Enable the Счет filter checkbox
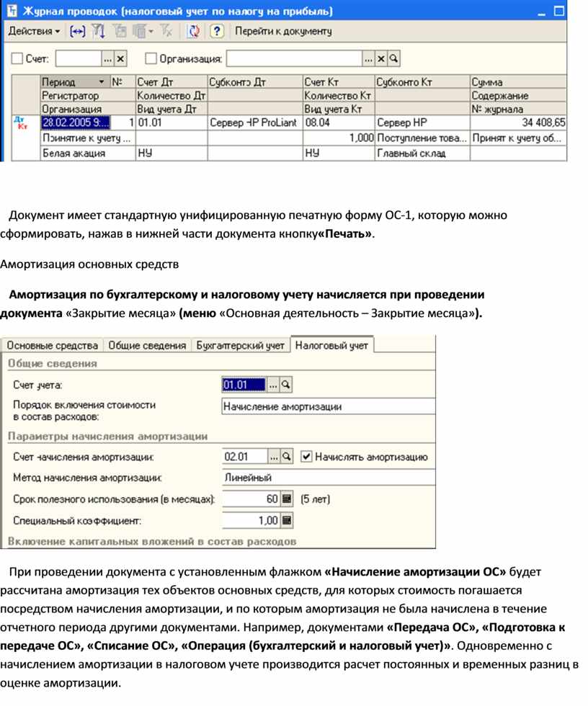Viewport: 588px width, 706px height. [x=17, y=58]
